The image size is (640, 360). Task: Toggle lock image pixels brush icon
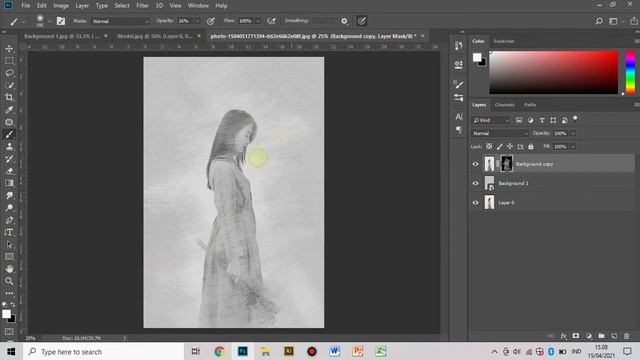(500, 146)
